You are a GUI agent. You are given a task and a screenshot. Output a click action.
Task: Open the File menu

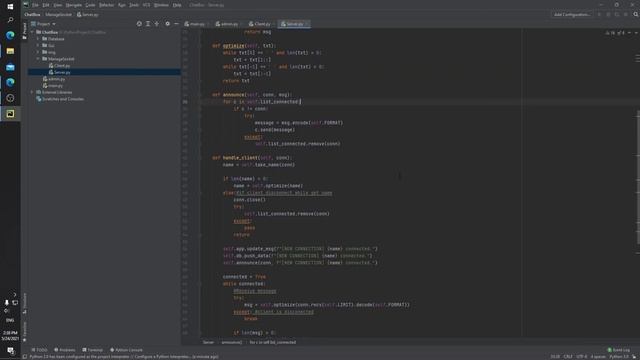tap(36, 5)
